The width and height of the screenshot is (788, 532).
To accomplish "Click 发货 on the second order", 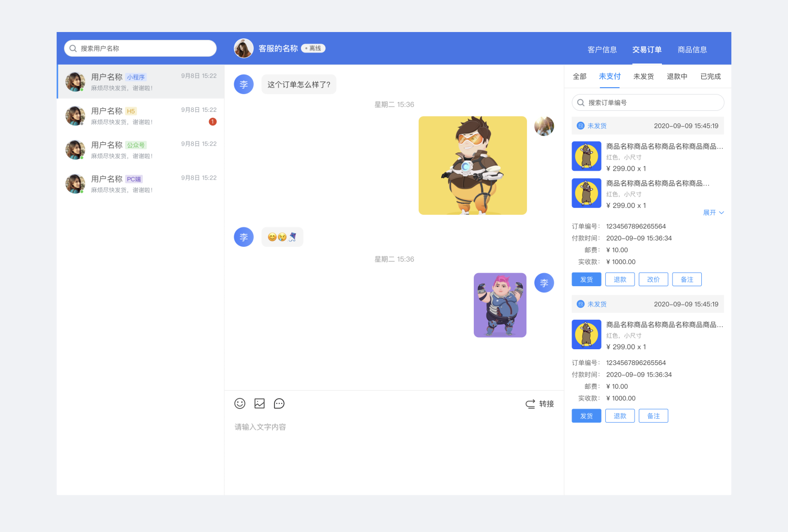I will click(x=586, y=416).
